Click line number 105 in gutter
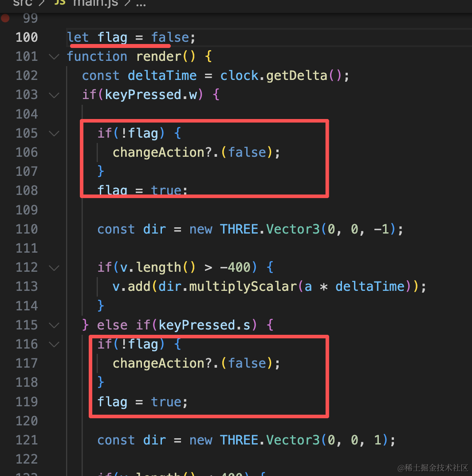The width and height of the screenshot is (472, 476). [27, 134]
